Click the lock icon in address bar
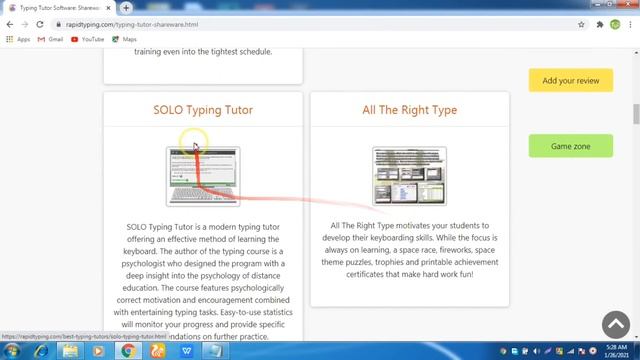Image resolution: width=640 pixels, height=360 pixels. (59, 24)
